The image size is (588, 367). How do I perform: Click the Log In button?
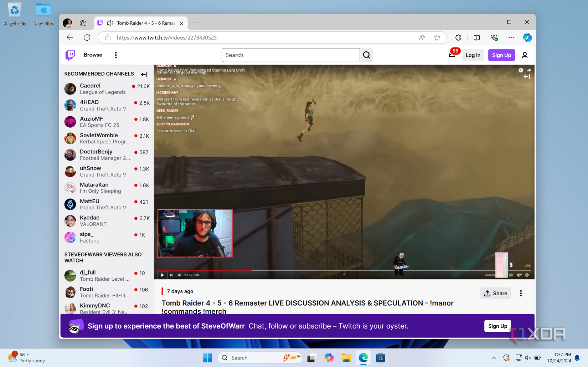(473, 55)
